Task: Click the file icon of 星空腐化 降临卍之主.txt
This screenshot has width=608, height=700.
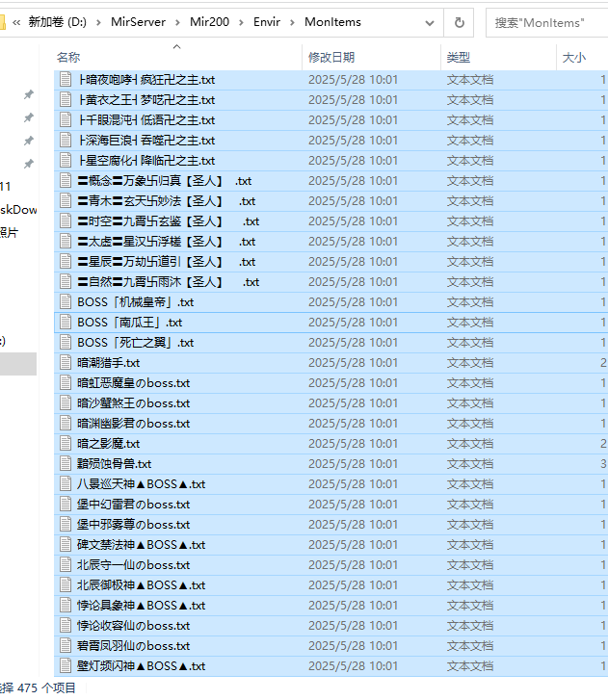Action: pyautogui.click(x=66, y=160)
